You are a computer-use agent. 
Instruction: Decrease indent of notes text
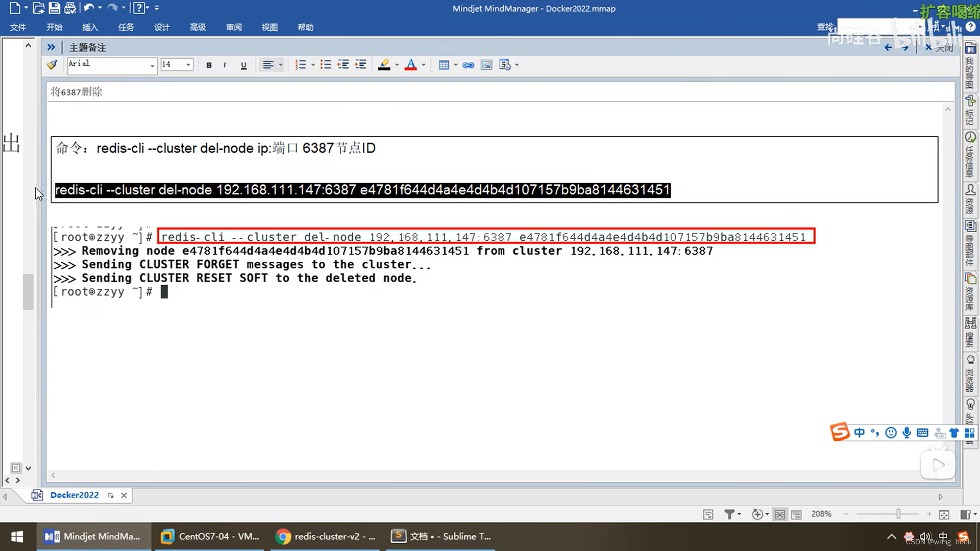point(343,65)
